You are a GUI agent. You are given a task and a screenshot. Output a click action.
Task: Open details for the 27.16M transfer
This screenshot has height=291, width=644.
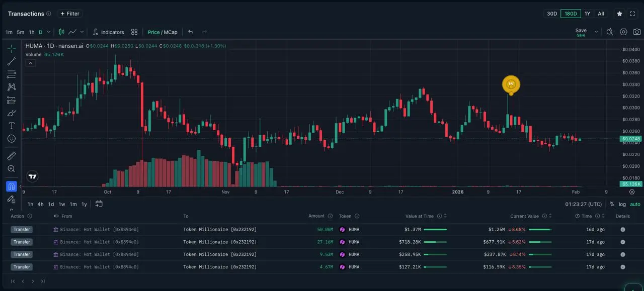tap(622, 242)
